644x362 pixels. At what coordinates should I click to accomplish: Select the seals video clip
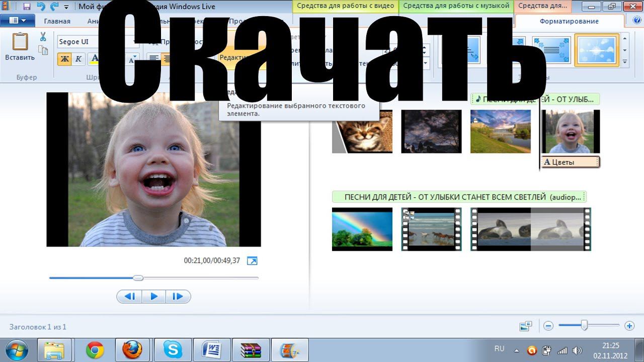click(x=531, y=229)
